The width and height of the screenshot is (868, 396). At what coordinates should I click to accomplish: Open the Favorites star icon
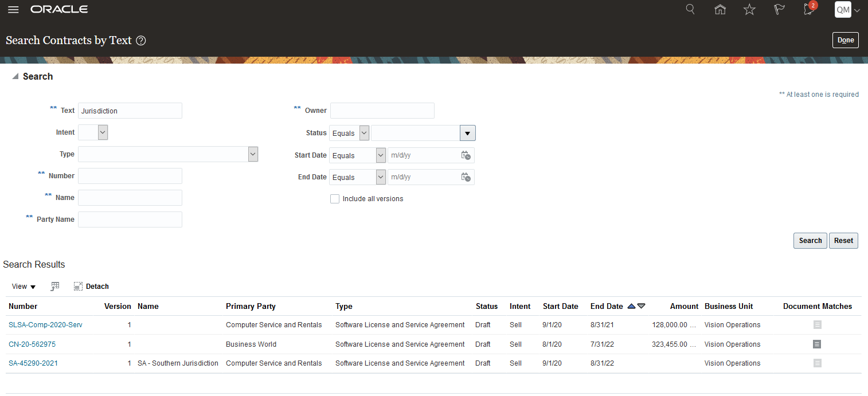(x=749, y=9)
